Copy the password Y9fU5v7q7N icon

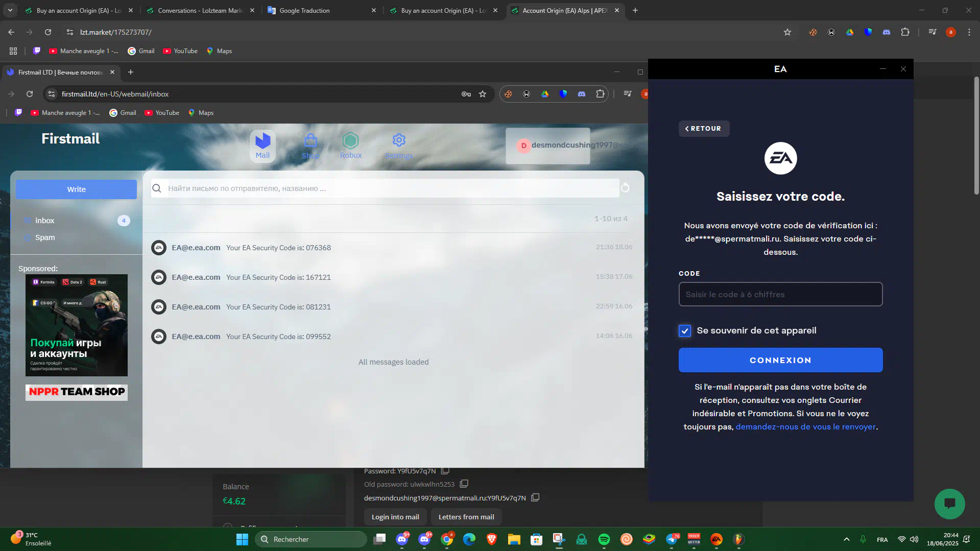click(445, 471)
